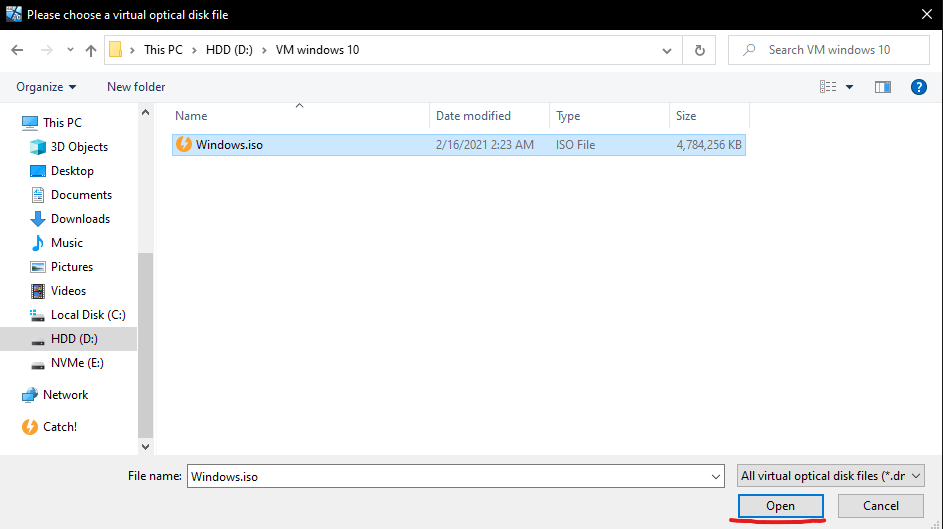943x529 pixels.
Task: Sort files by Date modified column
Action: click(473, 116)
